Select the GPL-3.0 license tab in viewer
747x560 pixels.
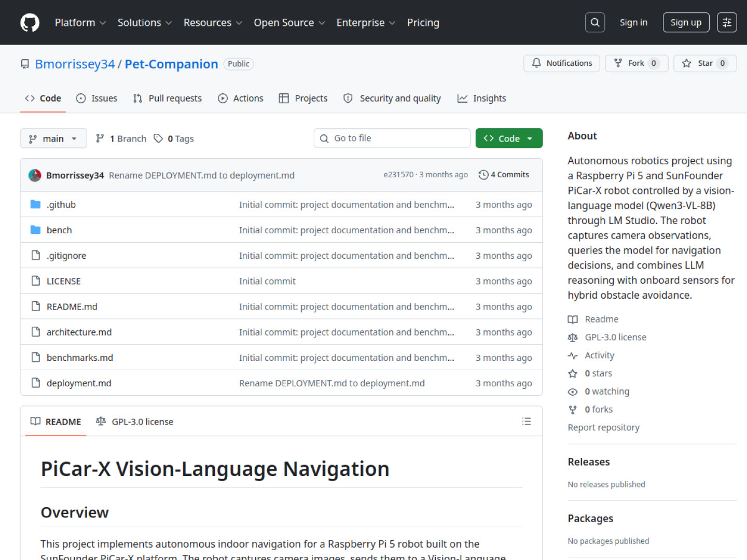135,422
